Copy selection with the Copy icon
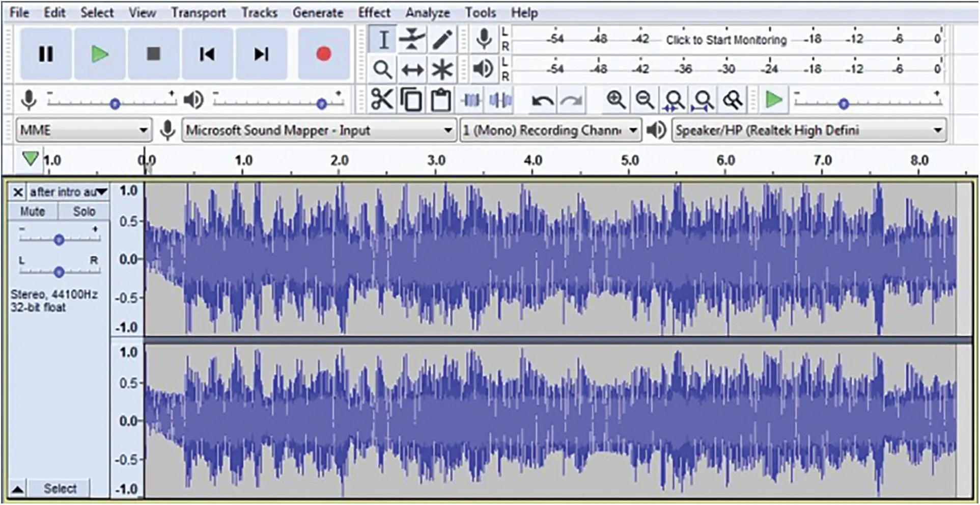The height and width of the screenshot is (505, 980). 411,99
